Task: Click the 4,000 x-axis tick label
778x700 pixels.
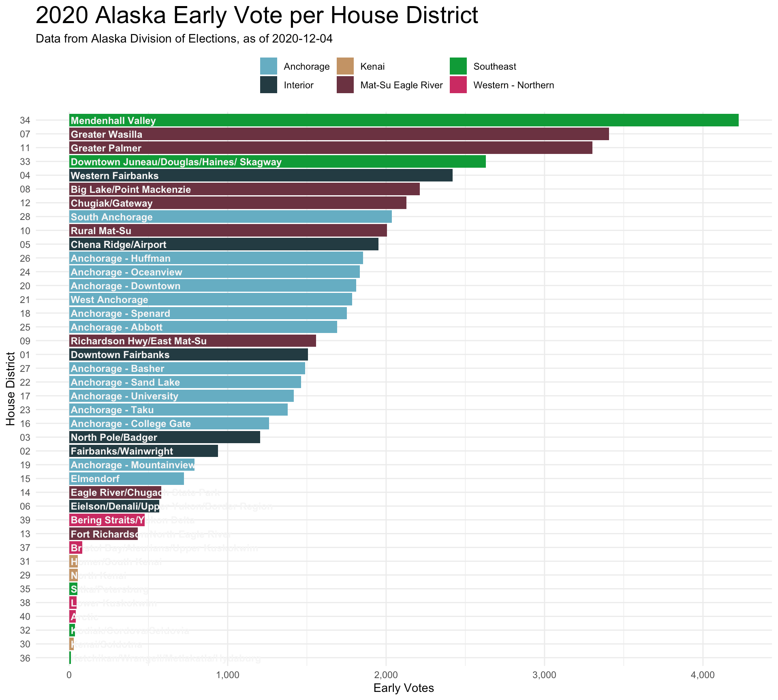Action: tap(703, 675)
